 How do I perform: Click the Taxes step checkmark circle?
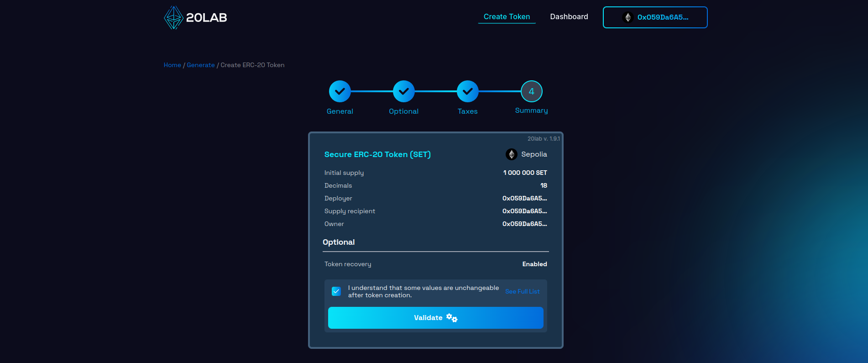[x=468, y=91]
